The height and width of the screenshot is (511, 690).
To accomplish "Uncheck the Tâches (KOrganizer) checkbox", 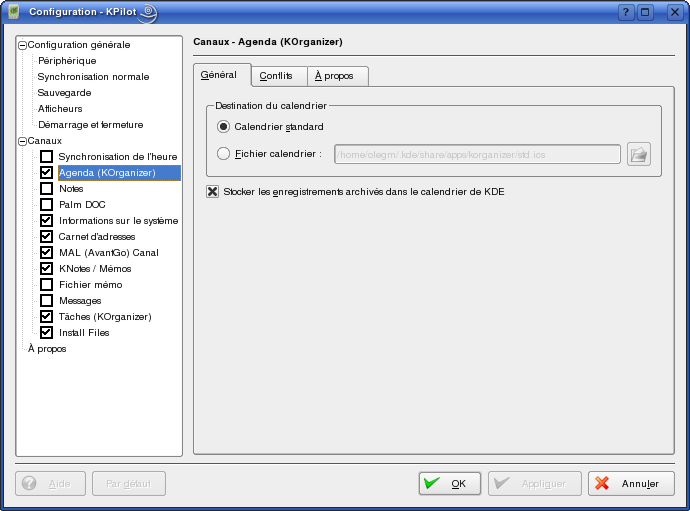I will coord(47,316).
